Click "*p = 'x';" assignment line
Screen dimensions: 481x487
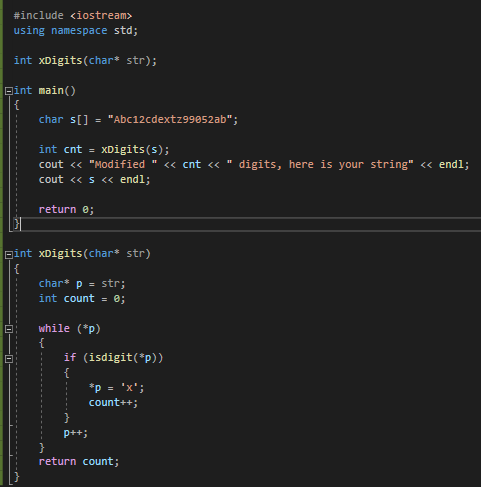click(116, 388)
